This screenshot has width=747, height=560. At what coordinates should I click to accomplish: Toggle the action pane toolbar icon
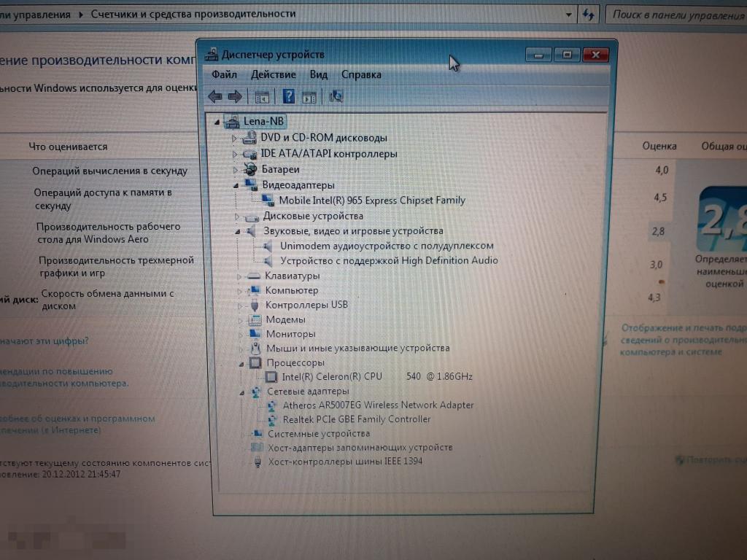[309, 98]
